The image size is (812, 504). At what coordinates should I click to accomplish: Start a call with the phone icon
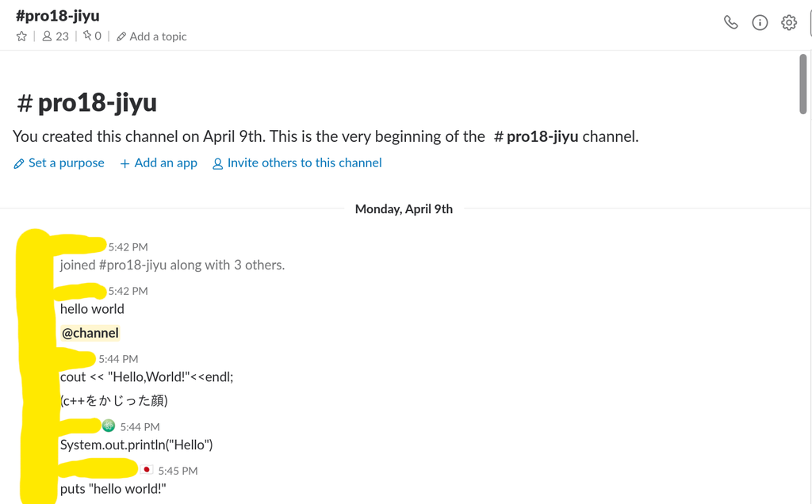(x=730, y=22)
